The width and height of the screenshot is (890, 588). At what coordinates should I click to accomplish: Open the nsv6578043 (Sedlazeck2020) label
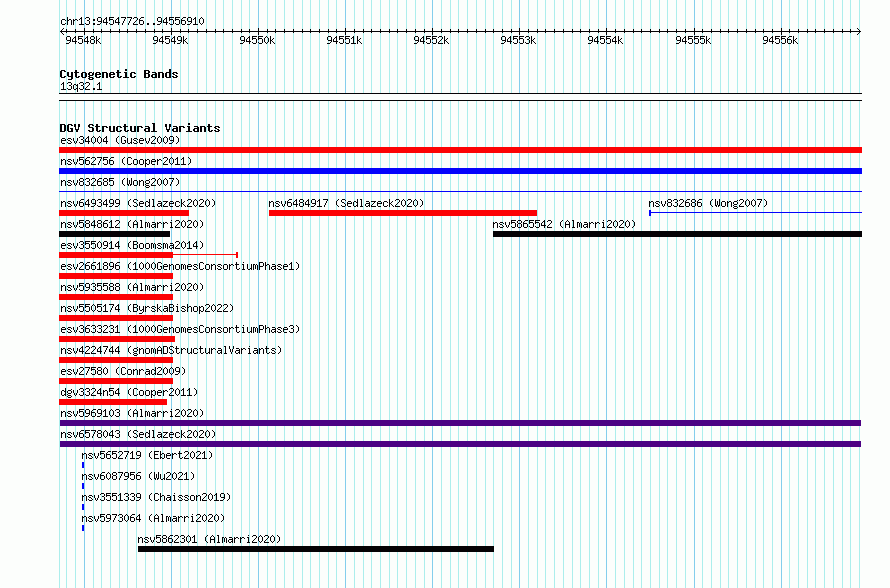[138, 434]
